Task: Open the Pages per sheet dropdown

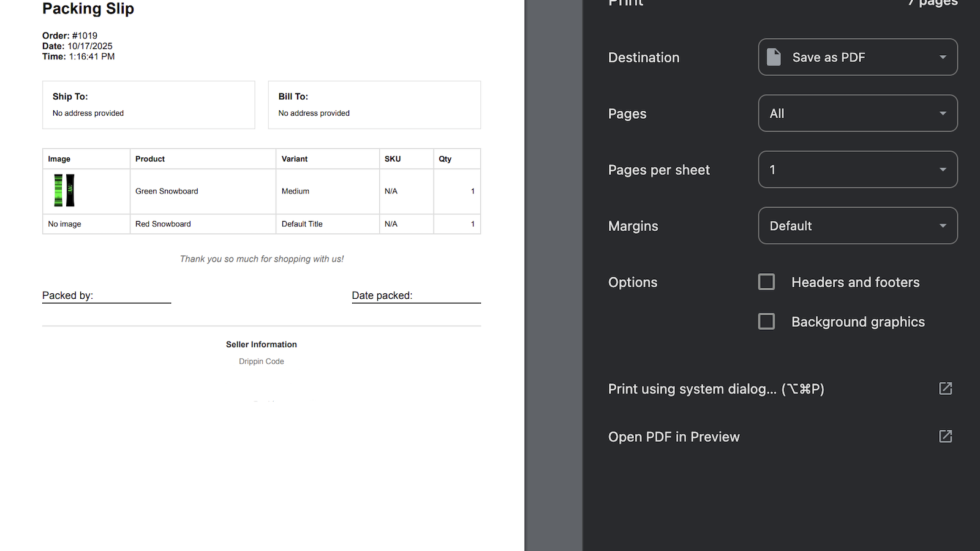Action: (x=857, y=170)
